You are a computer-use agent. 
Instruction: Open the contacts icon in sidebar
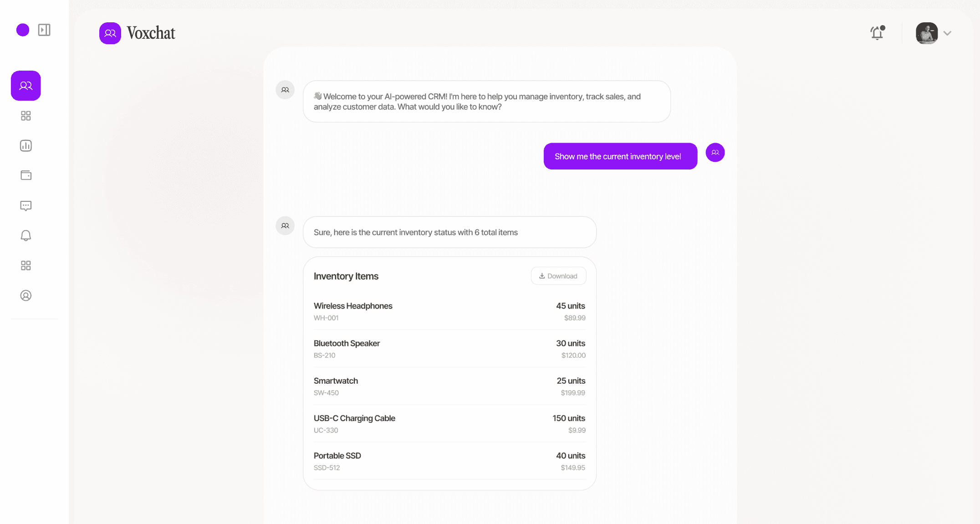tap(26, 86)
